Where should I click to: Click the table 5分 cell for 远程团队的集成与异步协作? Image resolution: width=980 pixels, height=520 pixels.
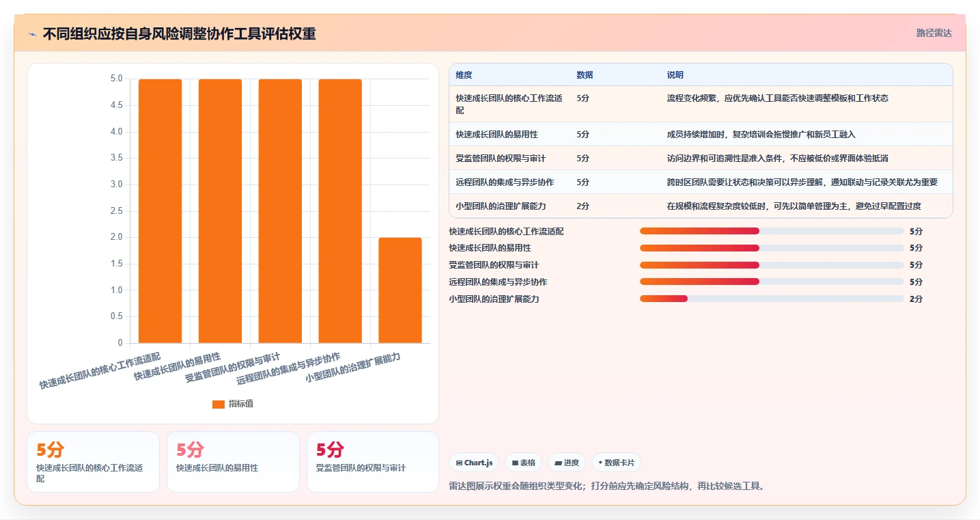point(583,182)
